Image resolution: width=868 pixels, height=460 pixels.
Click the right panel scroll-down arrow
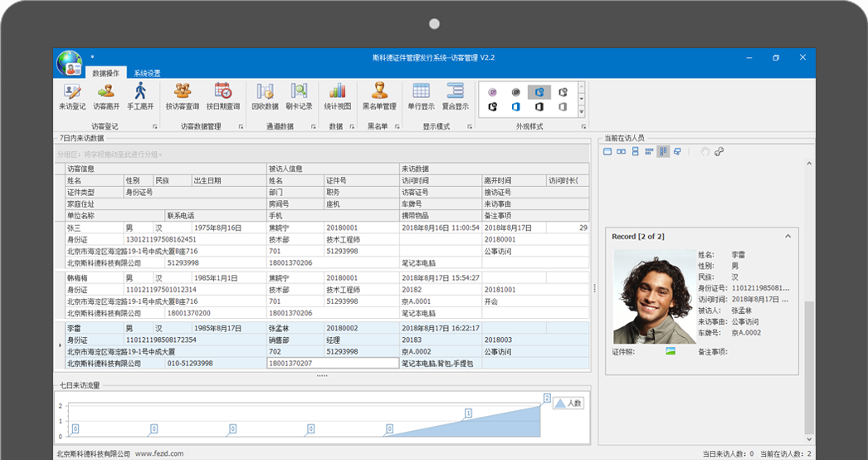[x=809, y=439]
